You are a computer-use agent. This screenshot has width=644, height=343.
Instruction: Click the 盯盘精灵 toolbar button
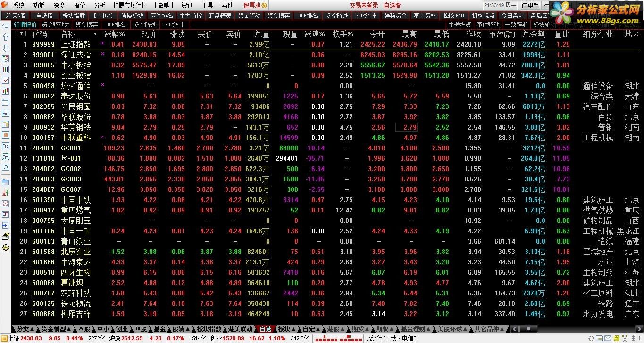pyautogui.click(x=220, y=16)
